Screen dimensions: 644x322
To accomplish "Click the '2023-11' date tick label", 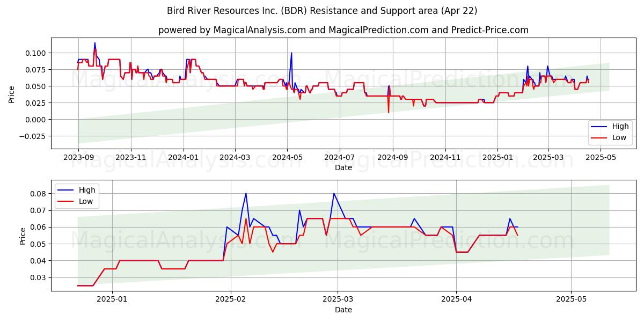I will 131,158.
